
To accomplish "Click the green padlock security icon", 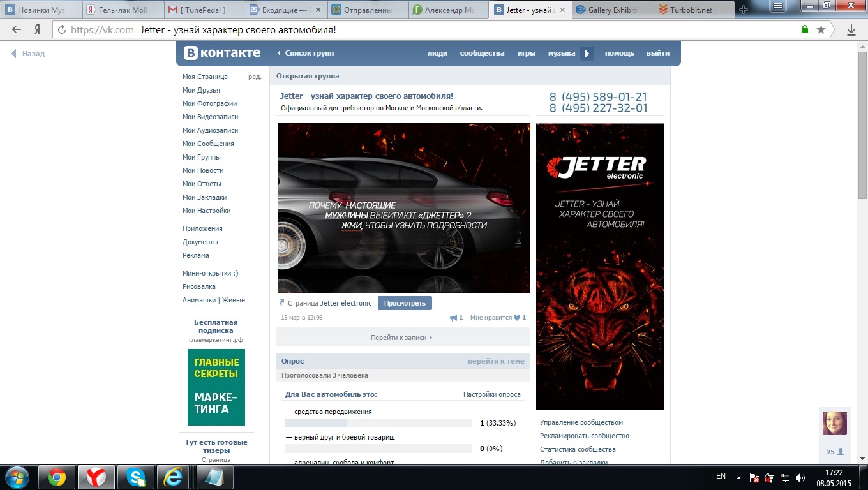I will click(x=805, y=29).
